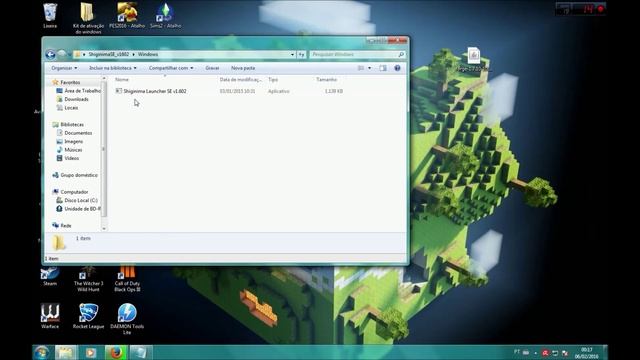Click the Explorer forward arrow button
The image size is (640, 360).
(x=62, y=54)
